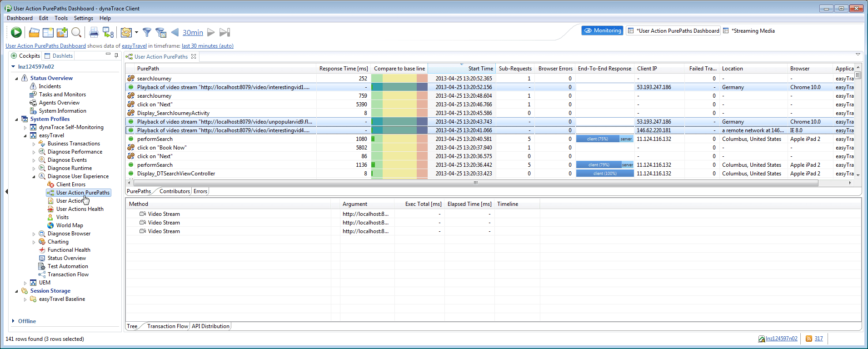
Task: Create new dashboard with the toolbar icon
Action: [48, 32]
